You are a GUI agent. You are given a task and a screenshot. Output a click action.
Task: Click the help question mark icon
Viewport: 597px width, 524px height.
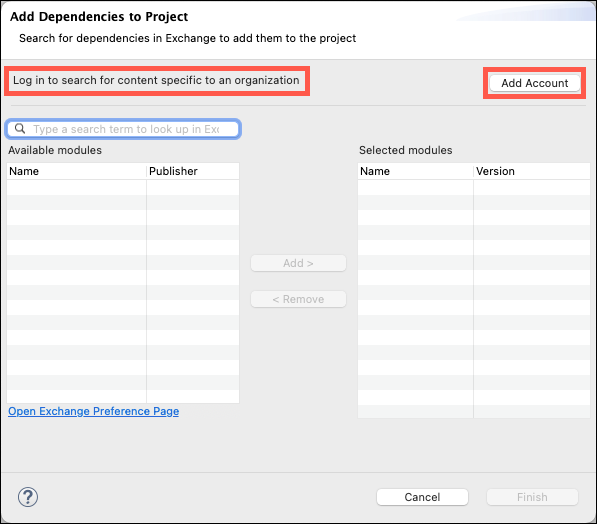[x=28, y=497]
